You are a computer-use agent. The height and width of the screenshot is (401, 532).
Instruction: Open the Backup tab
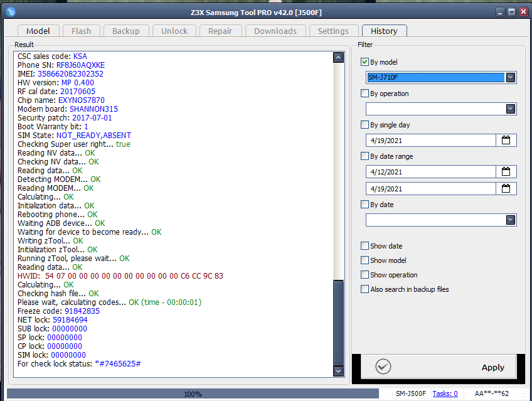(x=126, y=31)
